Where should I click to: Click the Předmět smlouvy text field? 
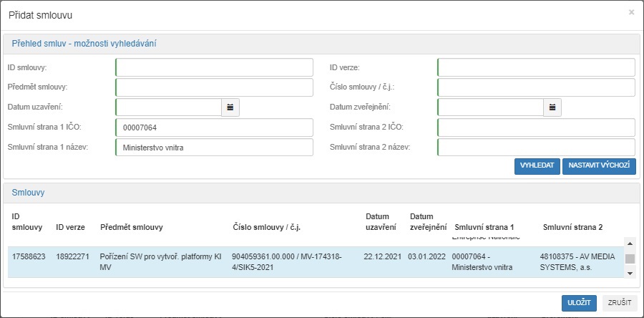(x=214, y=87)
